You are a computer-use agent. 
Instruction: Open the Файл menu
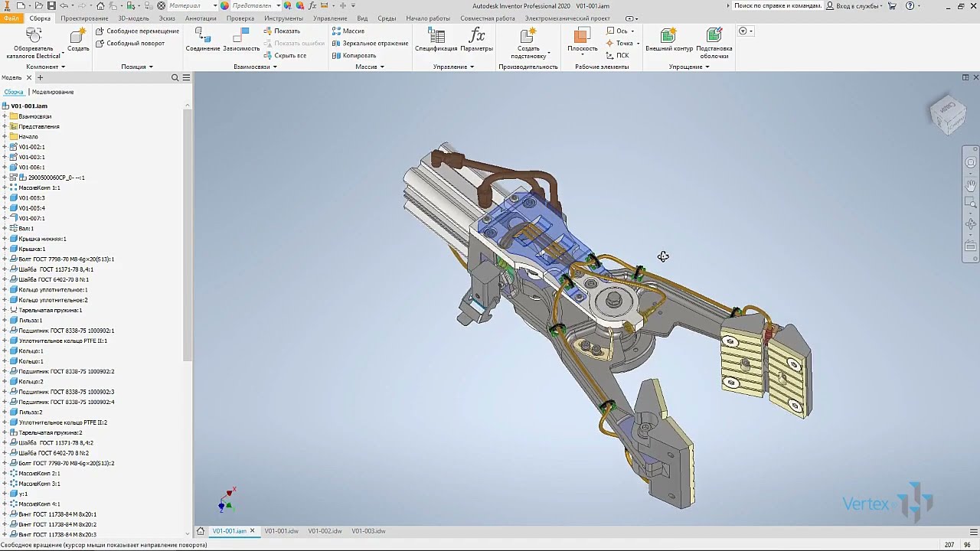11,18
